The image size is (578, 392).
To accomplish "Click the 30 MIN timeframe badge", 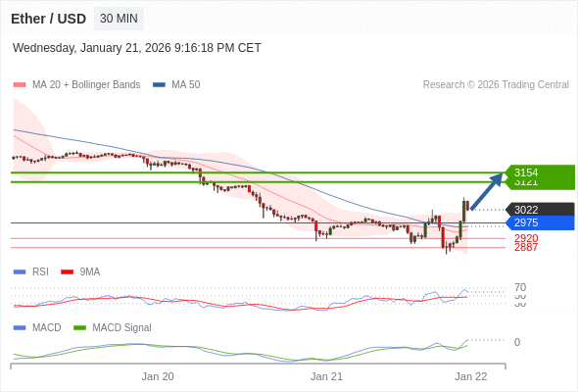I will (119, 19).
